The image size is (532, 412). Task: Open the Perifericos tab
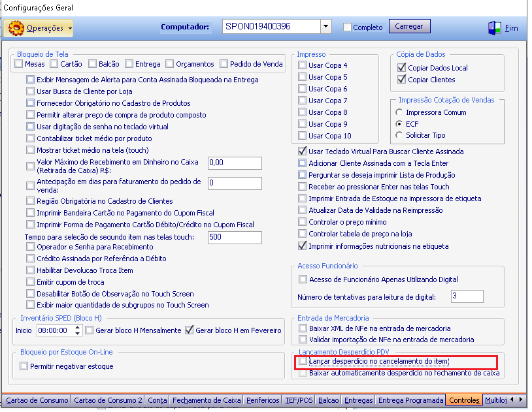263,400
